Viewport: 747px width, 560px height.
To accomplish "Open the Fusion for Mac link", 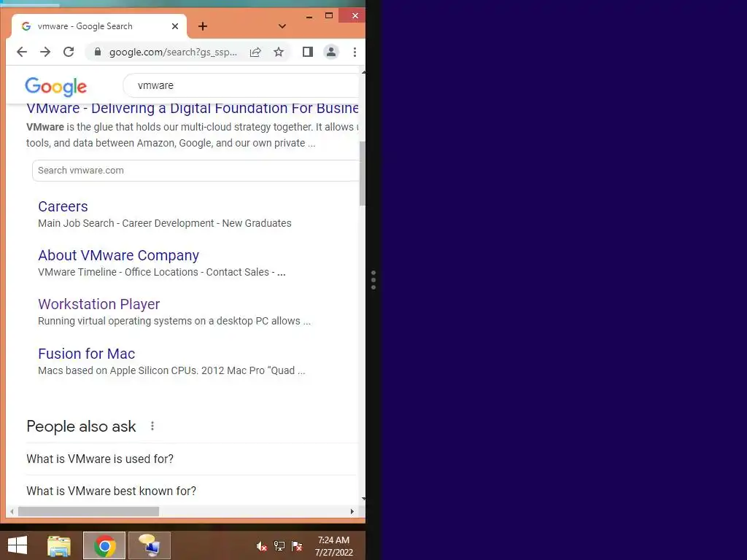I will pyautogui.click(x=87, y=354).
